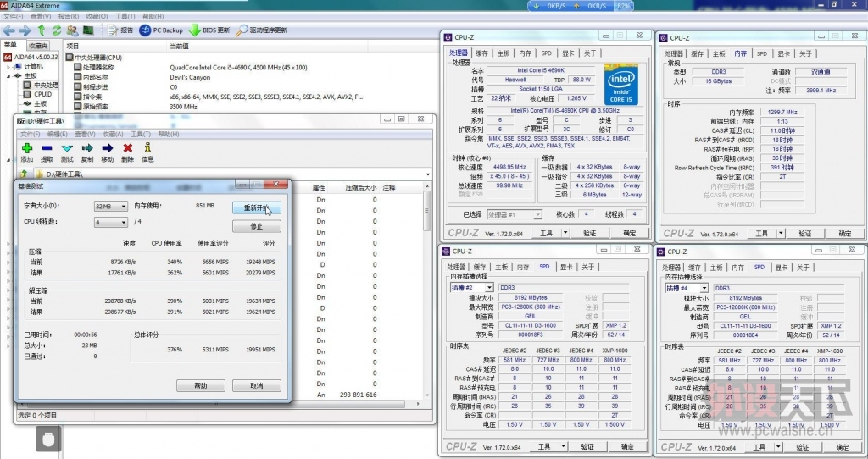Click the AIDA64 forward arrow icon

(25, 30)
